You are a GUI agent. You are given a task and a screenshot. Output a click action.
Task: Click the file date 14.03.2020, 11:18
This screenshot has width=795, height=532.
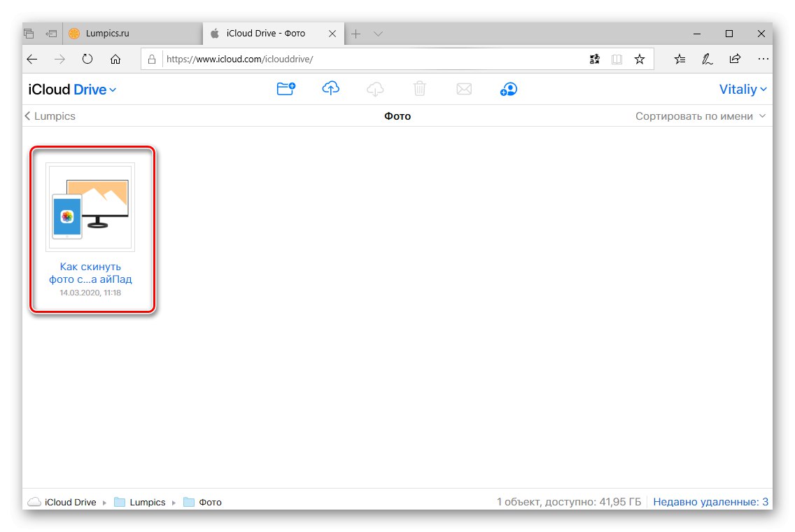pyautogui.click(x=90, y=293)
